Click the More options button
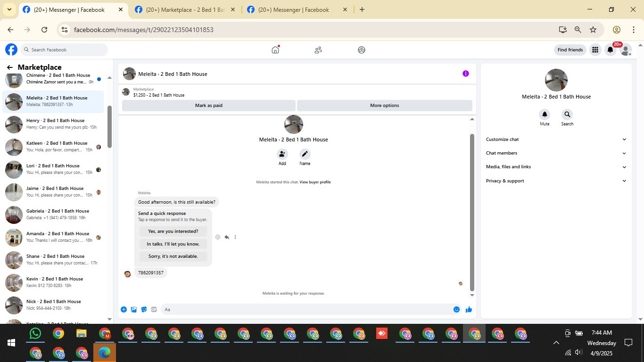The width and height of the screenshot is (644, 362). point(385,106)
